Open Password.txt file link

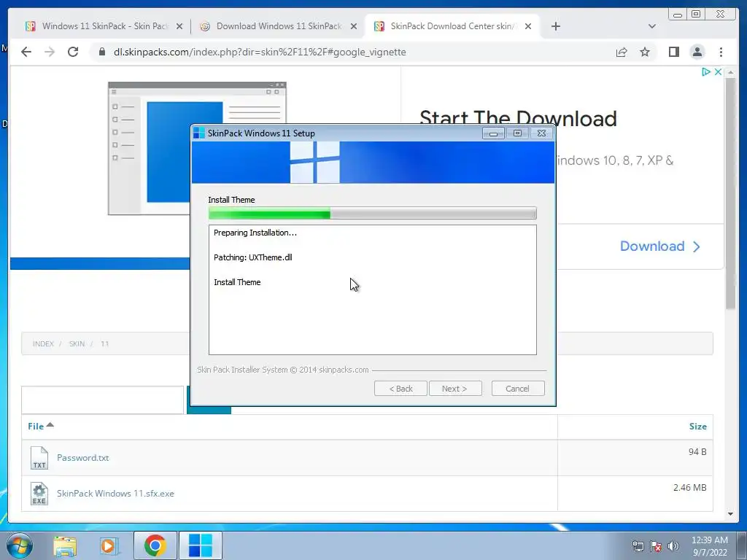[x=83, y=458]
